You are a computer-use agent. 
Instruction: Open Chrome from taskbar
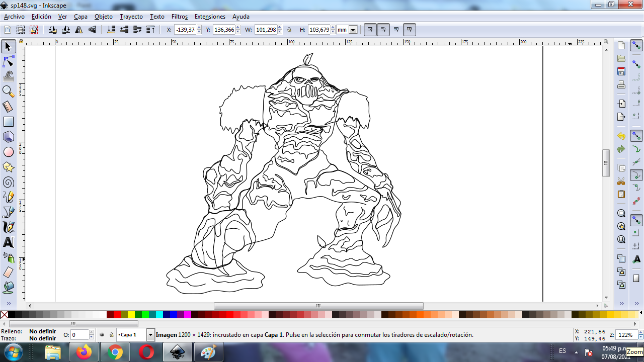[115, 352]
